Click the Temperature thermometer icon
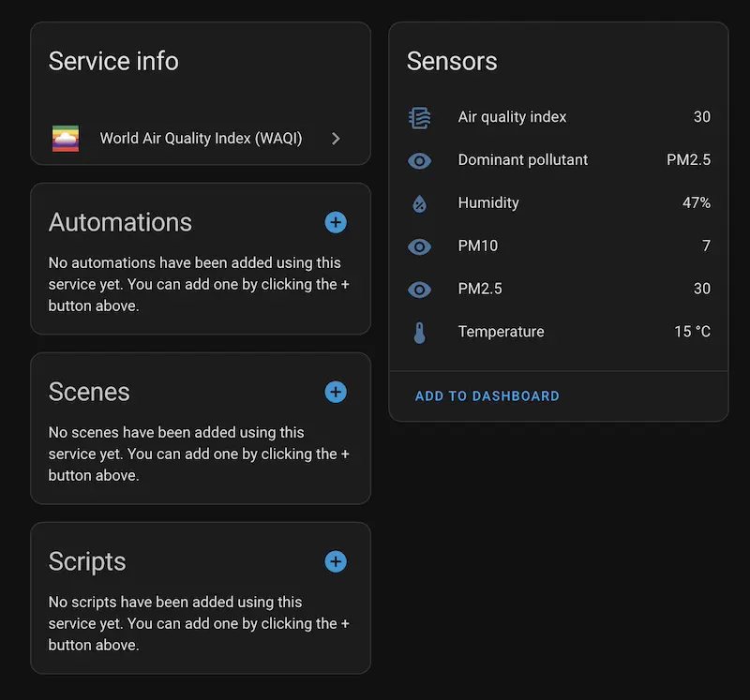The image size is (750, 700). (x=419, y=332)
